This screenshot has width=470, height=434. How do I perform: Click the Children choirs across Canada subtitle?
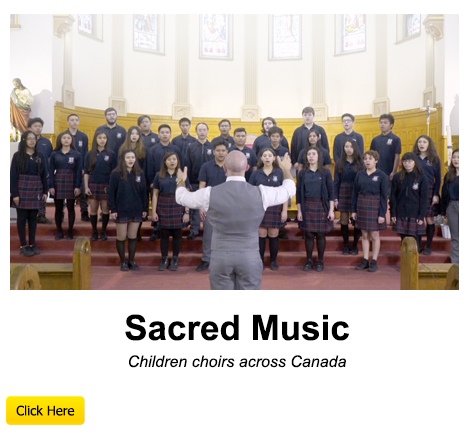(237, 361)
